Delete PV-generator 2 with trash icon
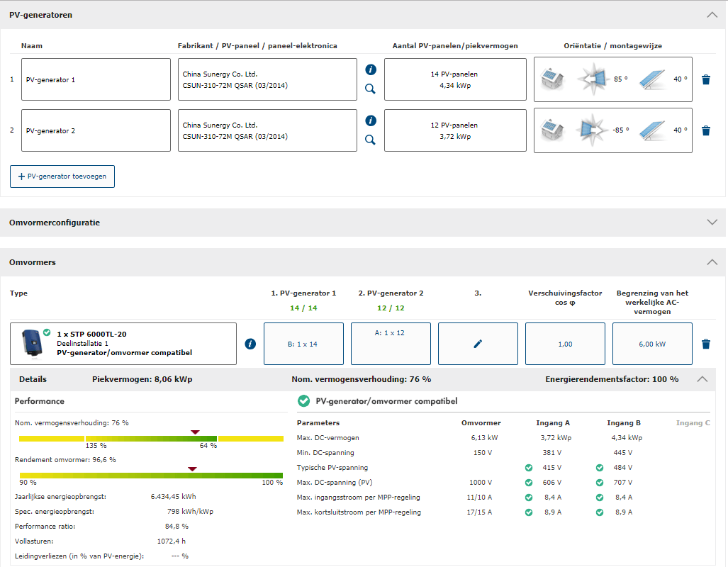728x567 pixels. pos(705,131)
